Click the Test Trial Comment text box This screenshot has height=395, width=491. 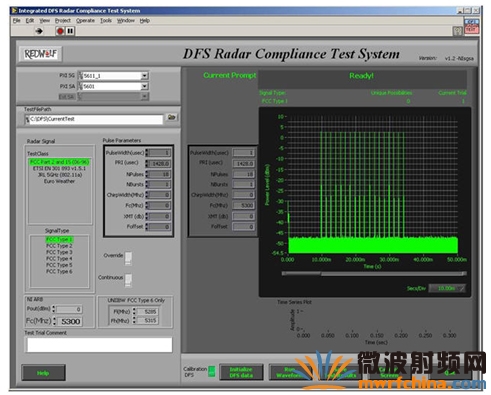pos(99,345)
